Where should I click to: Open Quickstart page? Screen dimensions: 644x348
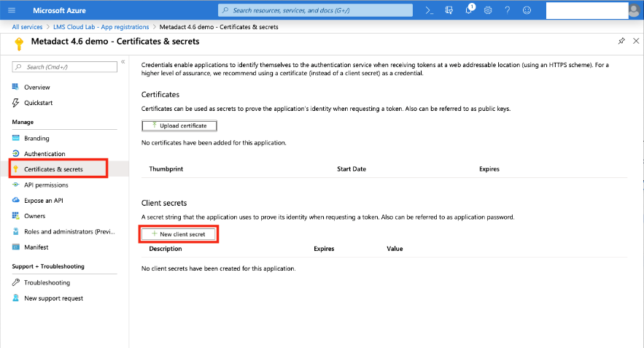(x=38, y=103)
